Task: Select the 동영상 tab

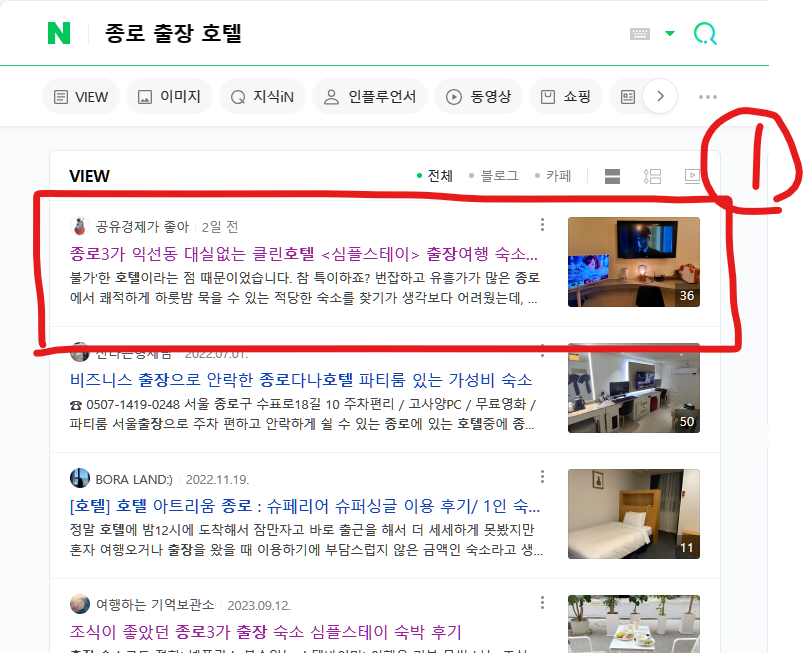Action: point(478,97)
